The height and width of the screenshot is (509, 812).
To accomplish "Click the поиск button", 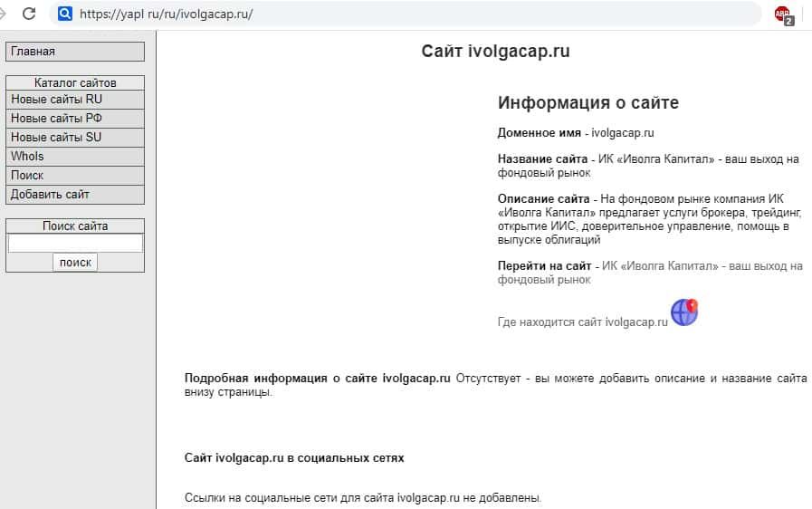I will click(75, 263).
